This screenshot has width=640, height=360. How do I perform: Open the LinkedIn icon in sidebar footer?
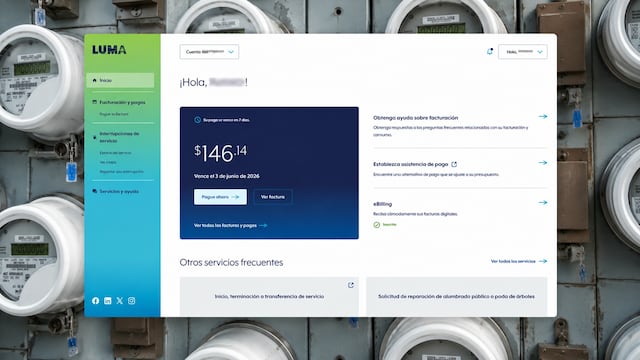coord(107,301)
